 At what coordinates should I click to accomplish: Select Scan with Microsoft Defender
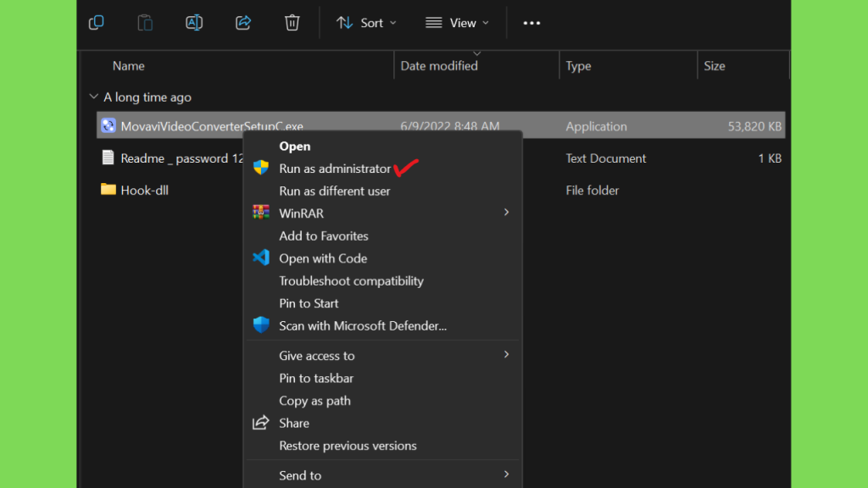click(362, 325)
